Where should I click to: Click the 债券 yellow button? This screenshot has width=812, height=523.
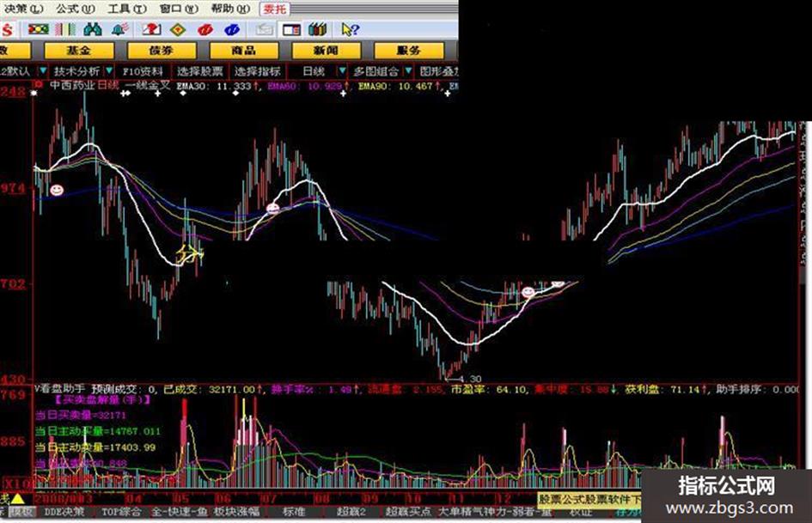pyautogui.click(x=161, y=50)
